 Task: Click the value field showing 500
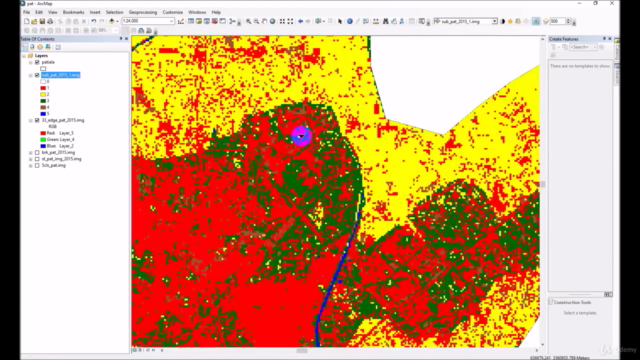(x=558, y=21)
